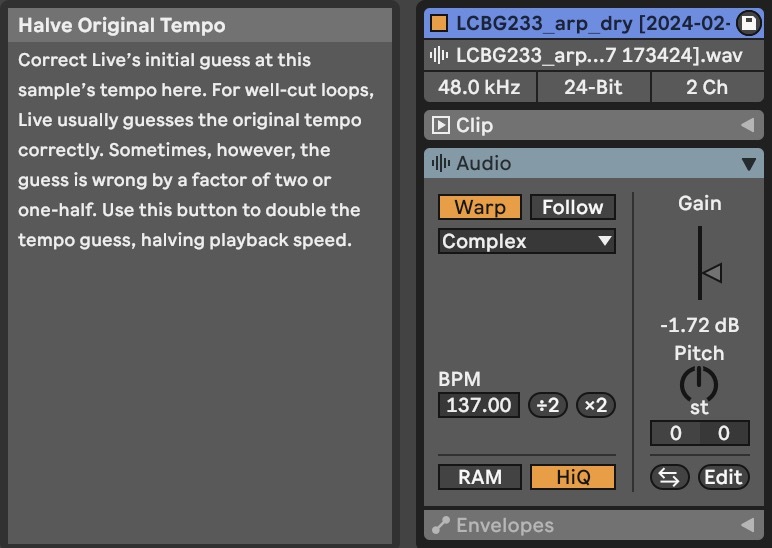Enable the RAM mode toggle
This screenshot has width=772, height=548.
[479, 477]
